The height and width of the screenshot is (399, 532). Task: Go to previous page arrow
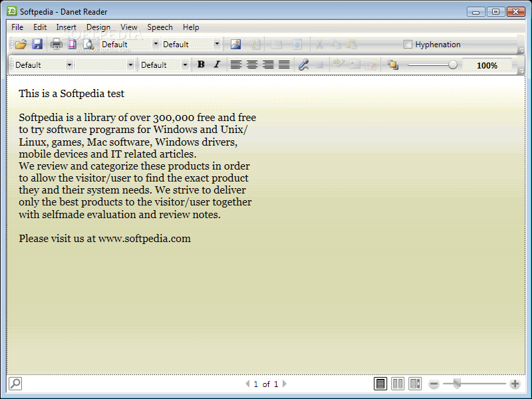point(247,384)
